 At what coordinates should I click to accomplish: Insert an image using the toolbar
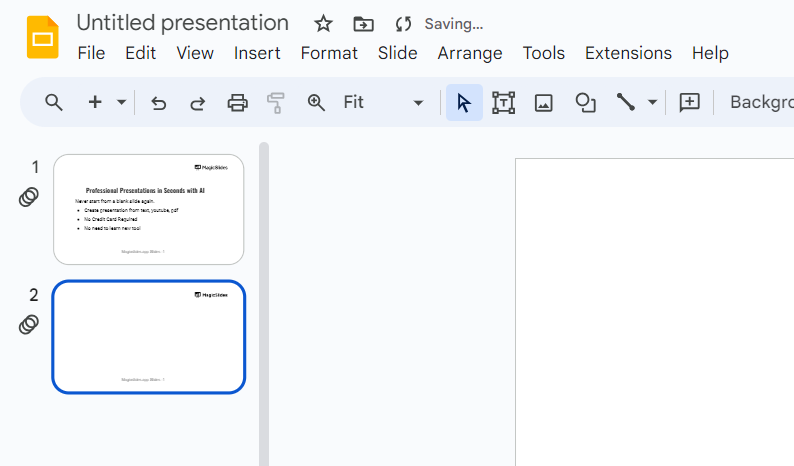coord(543,102)
